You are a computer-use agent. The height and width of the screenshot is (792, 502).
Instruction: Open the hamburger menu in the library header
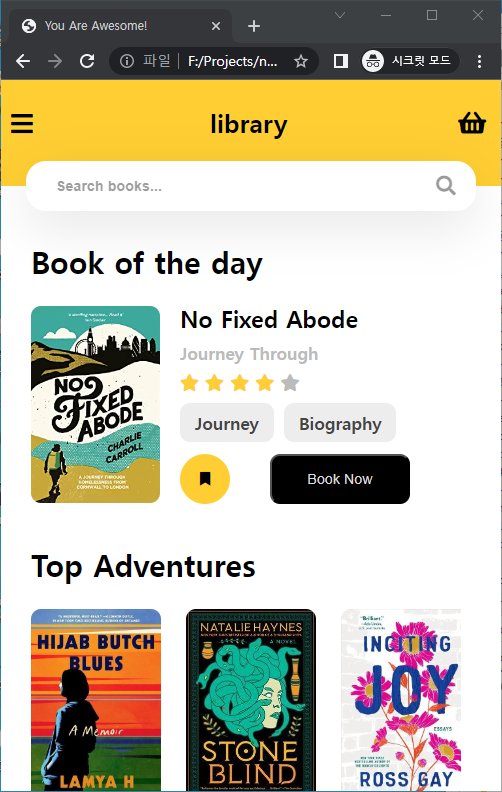pyautogui.click(x=22, y=123)
